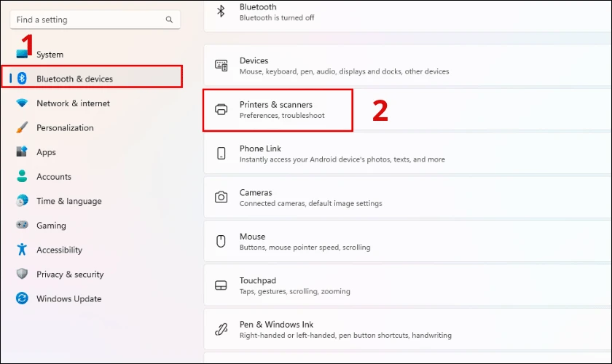Click 'Connected cameras, default image settings' text
The image size is (612, 364).
(310, 203)
